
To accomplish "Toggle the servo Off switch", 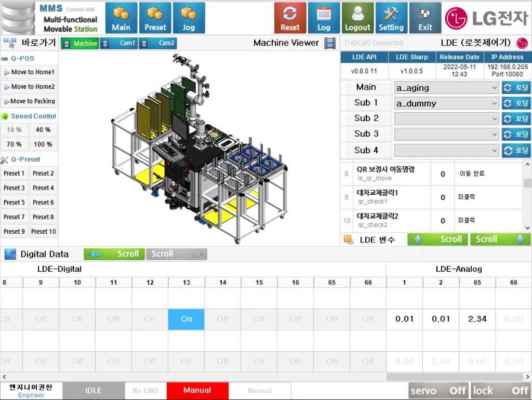I will 439,391.
